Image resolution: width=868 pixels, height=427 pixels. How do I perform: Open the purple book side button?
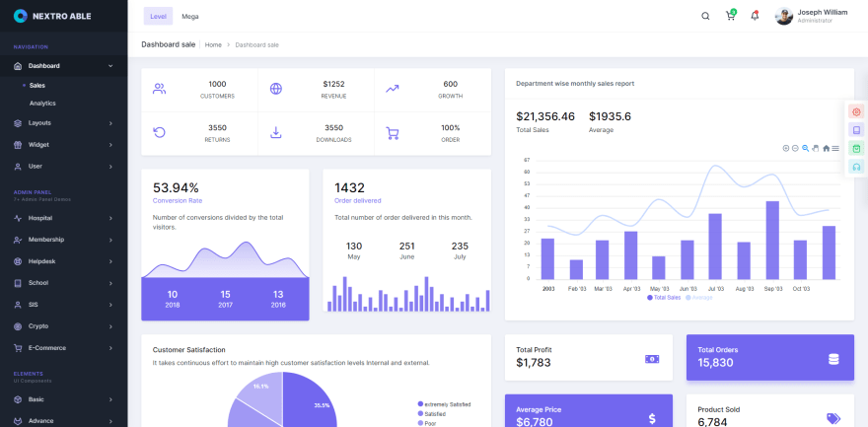pyautogui.click(x=856, y=130)
